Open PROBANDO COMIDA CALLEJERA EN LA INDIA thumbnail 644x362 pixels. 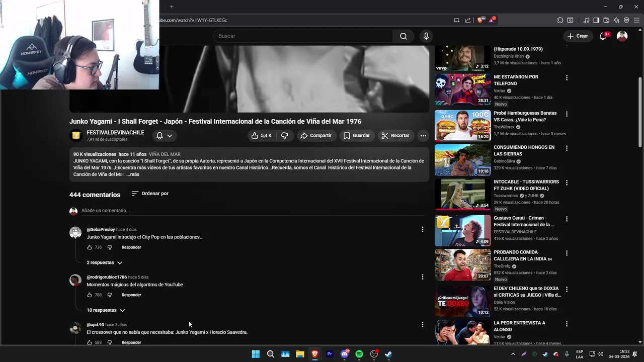click(x=462, y=265)
